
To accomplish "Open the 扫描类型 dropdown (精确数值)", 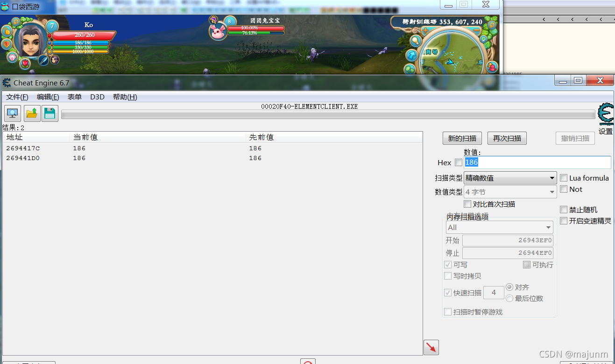I will (x=510, y=178).
